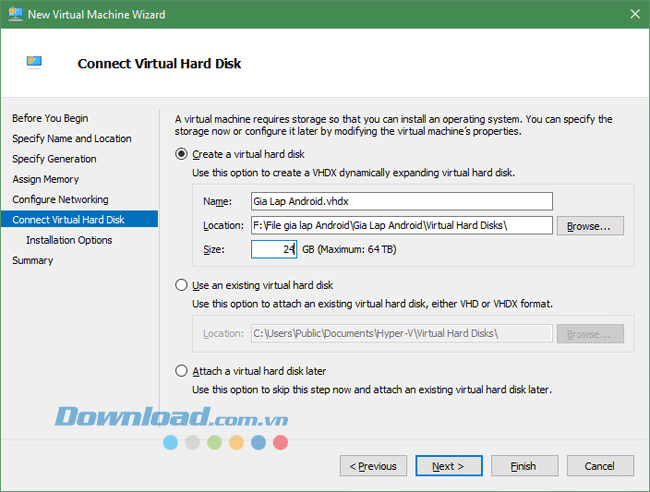650x492 pixels.
Task: Open the Specify Generation step
Action: (54, 159)
